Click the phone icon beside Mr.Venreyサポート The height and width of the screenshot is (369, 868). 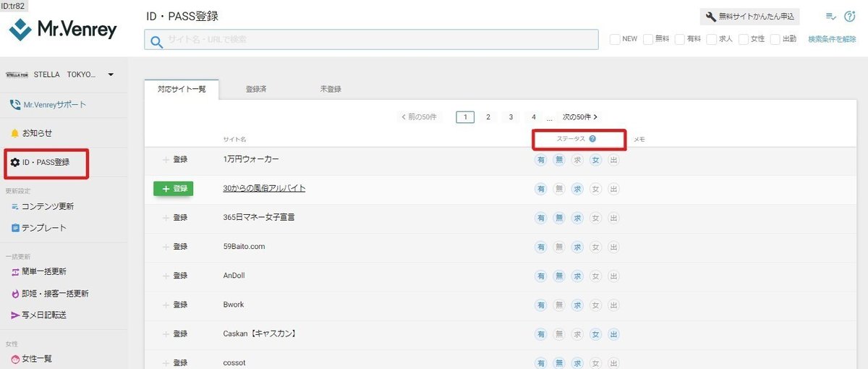(x=15, y=105)
